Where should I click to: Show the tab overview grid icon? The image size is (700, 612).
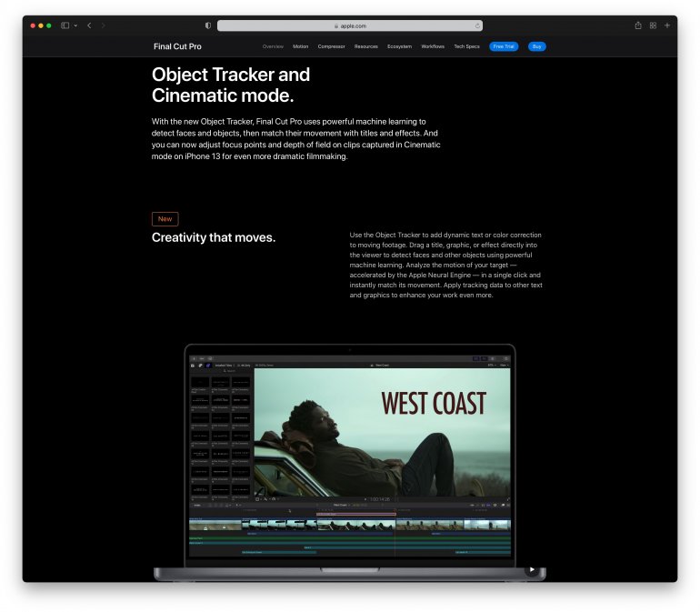click(653, 25)
